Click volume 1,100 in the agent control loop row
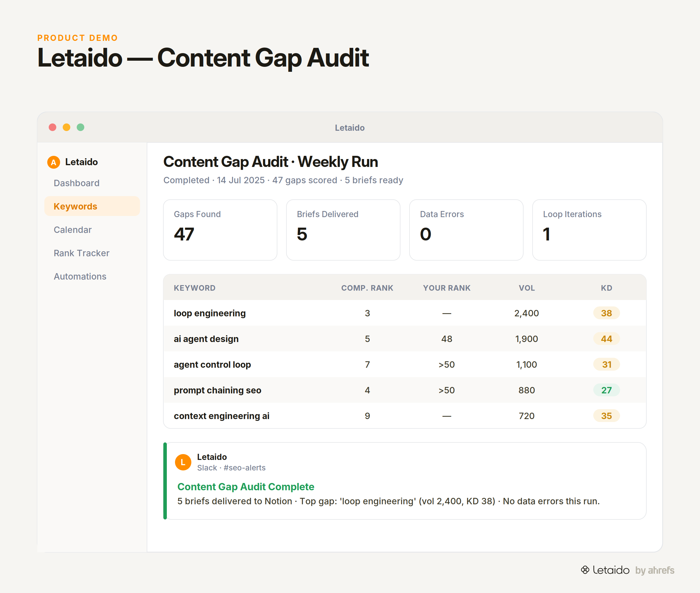Screen dimensions: 700x593 [526, 364]
